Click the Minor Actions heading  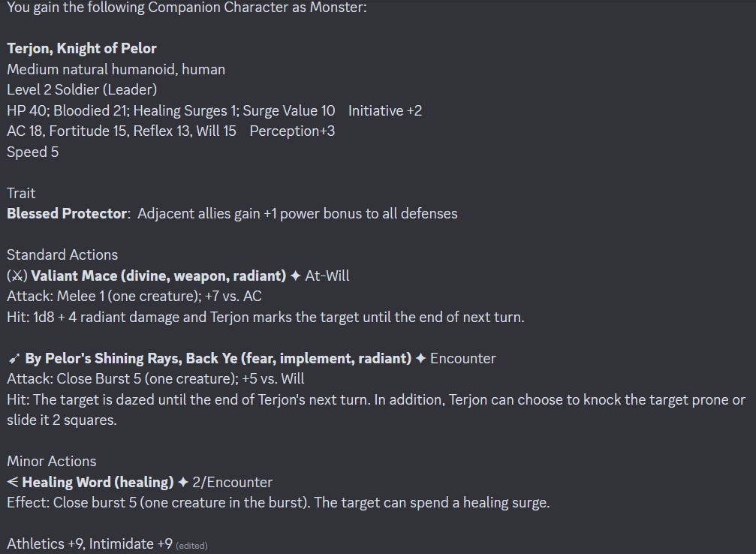pyautogui.click(x=52, y=462)
